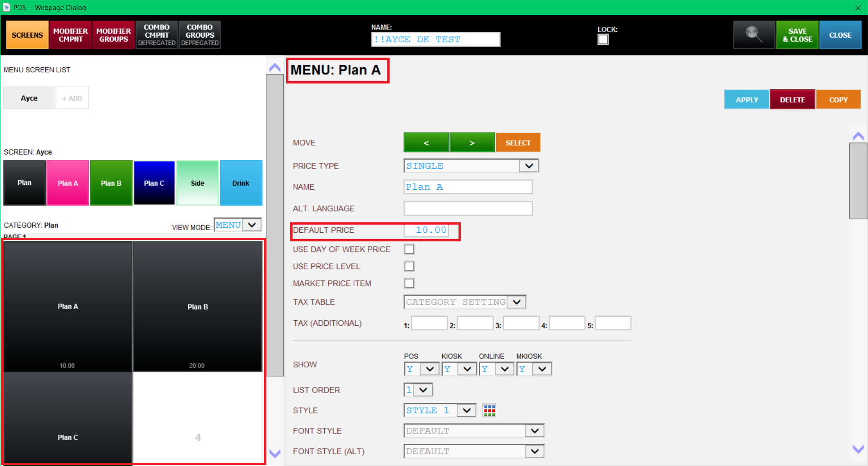868x466 pixels.
Task: Click the Save & Close button
Action: click(797, 35)
